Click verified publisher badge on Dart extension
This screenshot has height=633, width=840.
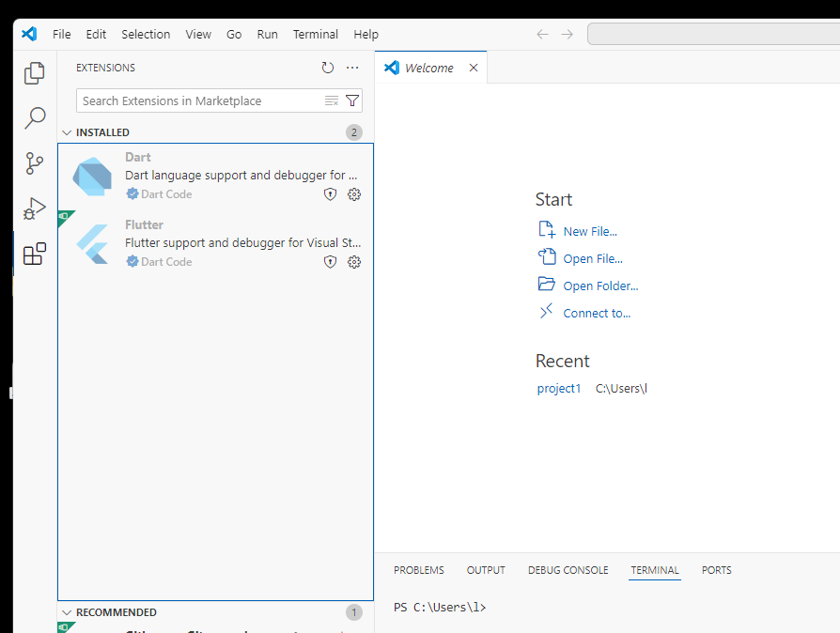tap(132, 193)
